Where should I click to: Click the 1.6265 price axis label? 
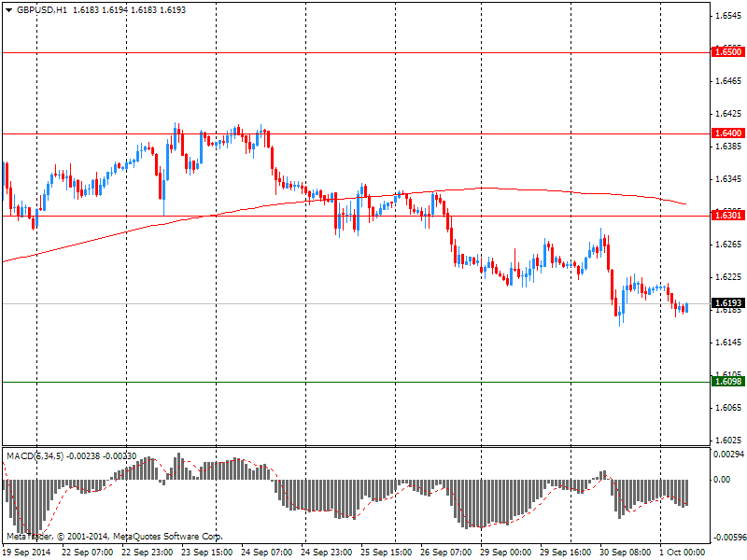click(x=728, y=245)
